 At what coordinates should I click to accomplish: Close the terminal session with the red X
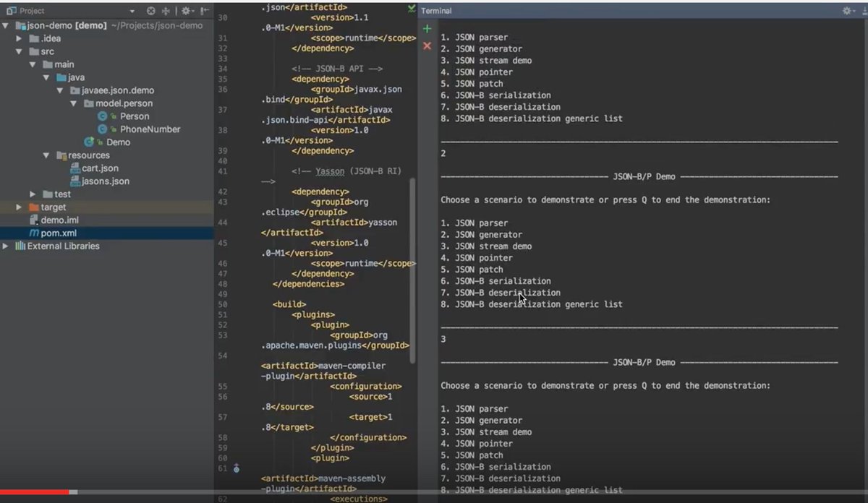(427, 46)
